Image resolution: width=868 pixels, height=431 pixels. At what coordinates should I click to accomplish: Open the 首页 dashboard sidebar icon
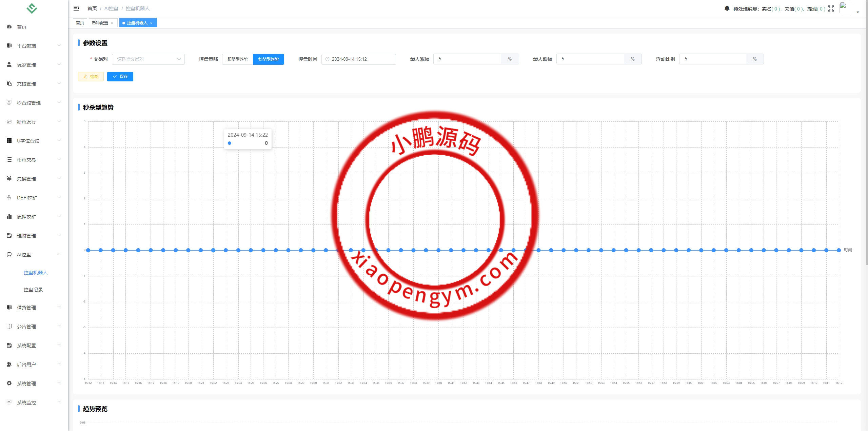pos(9,26)
